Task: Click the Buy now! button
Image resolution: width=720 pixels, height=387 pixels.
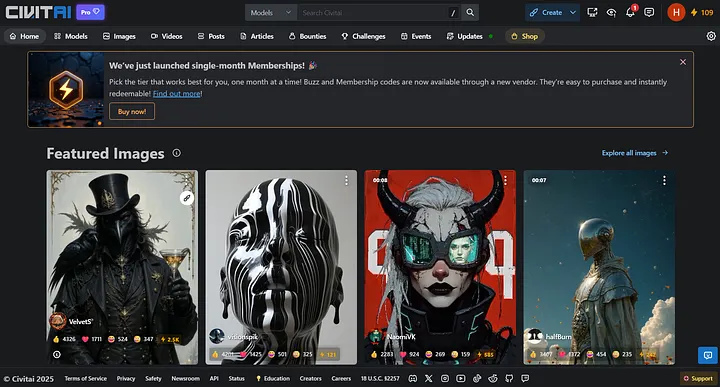Action: (132, 111)
